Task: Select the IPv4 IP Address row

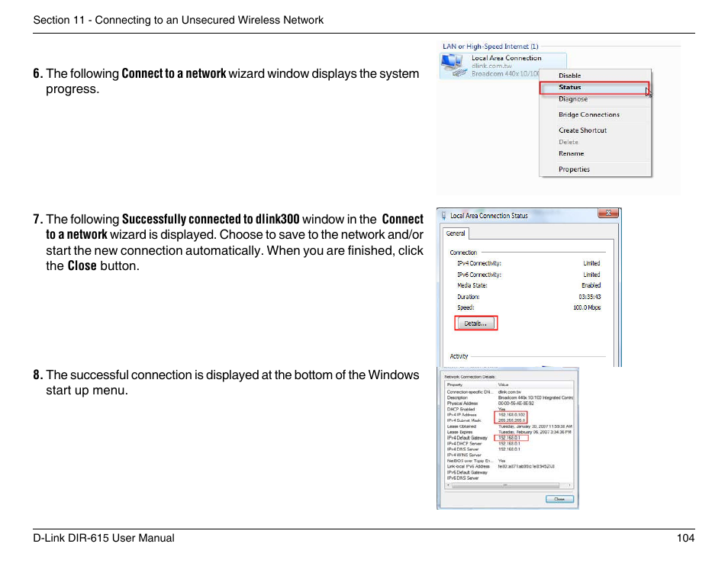Action: (x=509, y=415)
